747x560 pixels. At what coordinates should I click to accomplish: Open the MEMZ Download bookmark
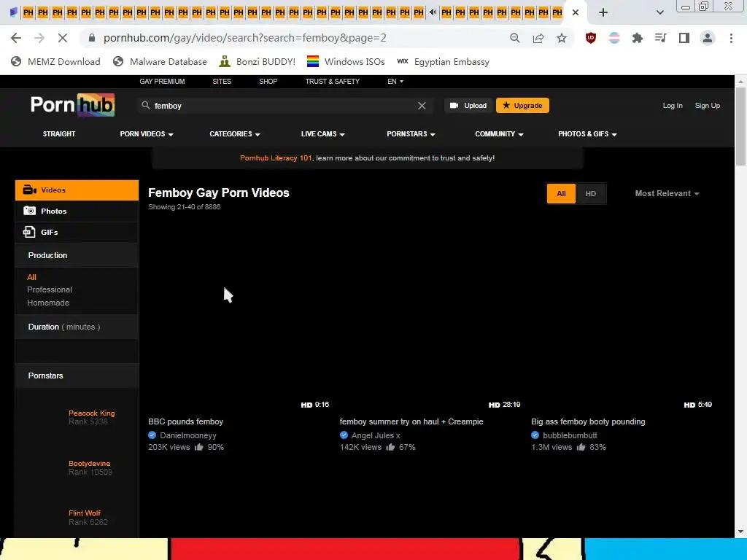tap(55, 61)
